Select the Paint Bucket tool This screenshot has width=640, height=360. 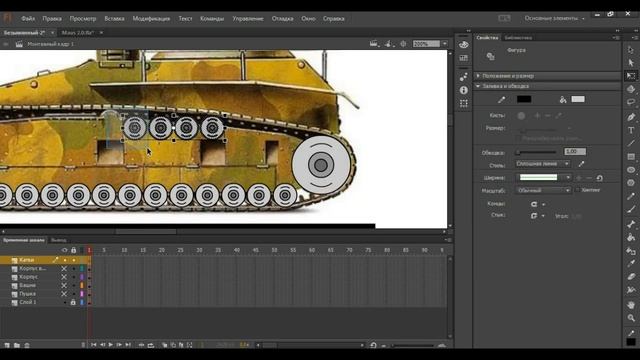pyautogui.click(x=631, y=238)
